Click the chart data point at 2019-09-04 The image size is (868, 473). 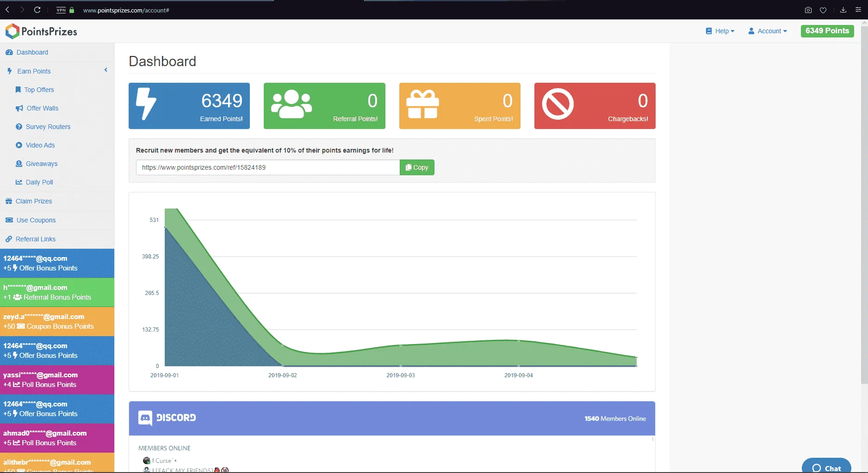519,340
